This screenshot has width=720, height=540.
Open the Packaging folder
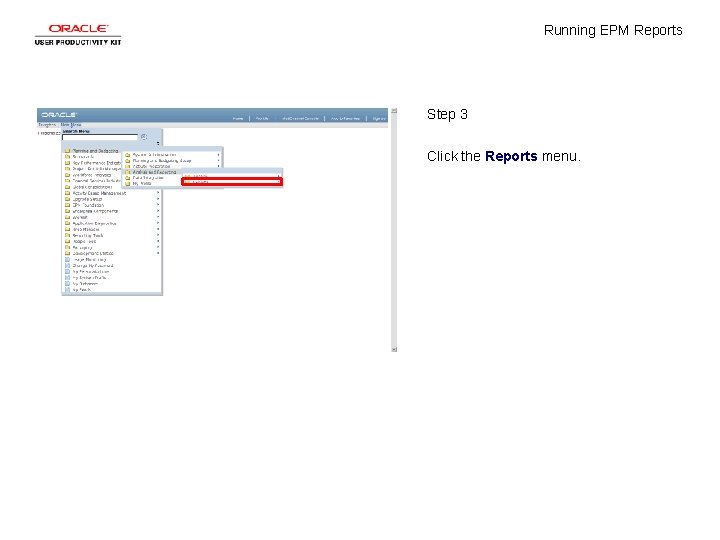pyautogui.click(x=83, y=248)
